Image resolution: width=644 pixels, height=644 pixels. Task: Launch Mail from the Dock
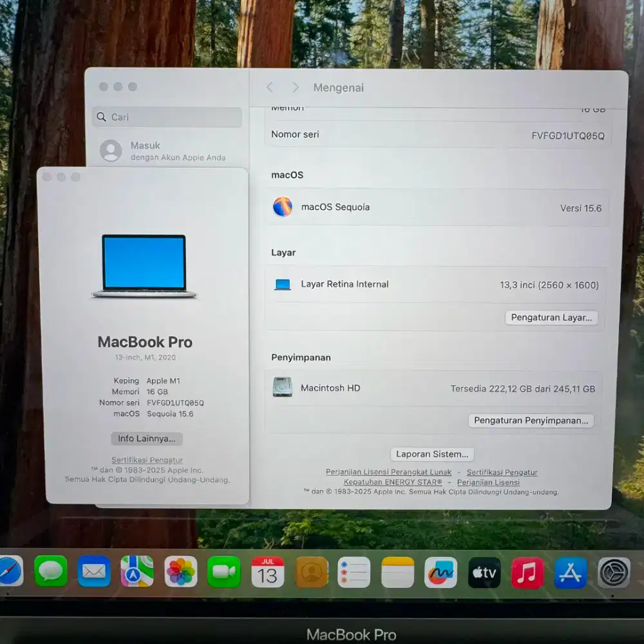[94, 571]
